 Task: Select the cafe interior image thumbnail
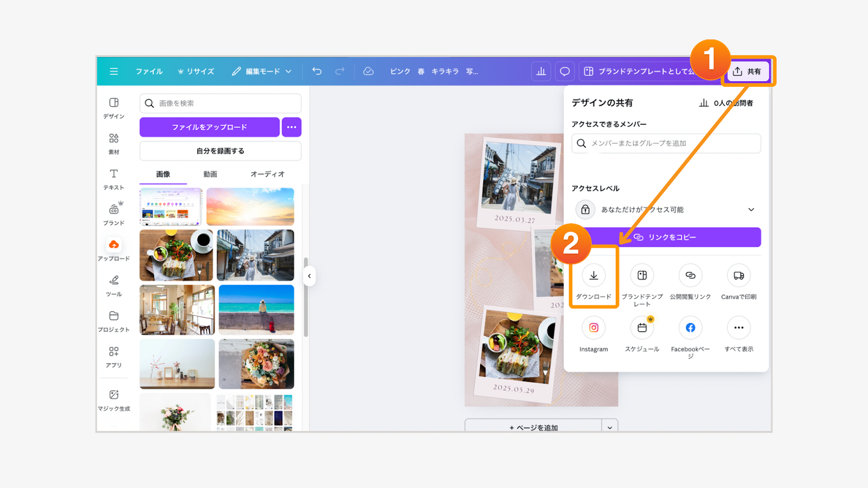177,310
